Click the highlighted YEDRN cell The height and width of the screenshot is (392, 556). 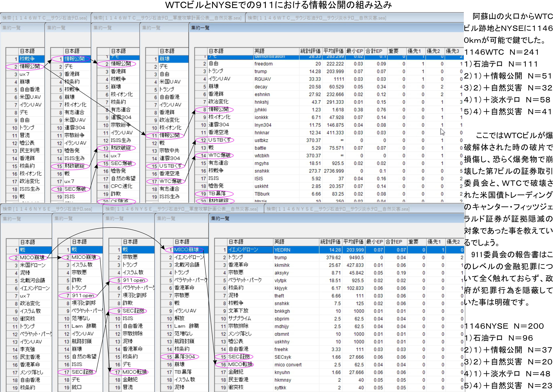[x=282, y=250]
